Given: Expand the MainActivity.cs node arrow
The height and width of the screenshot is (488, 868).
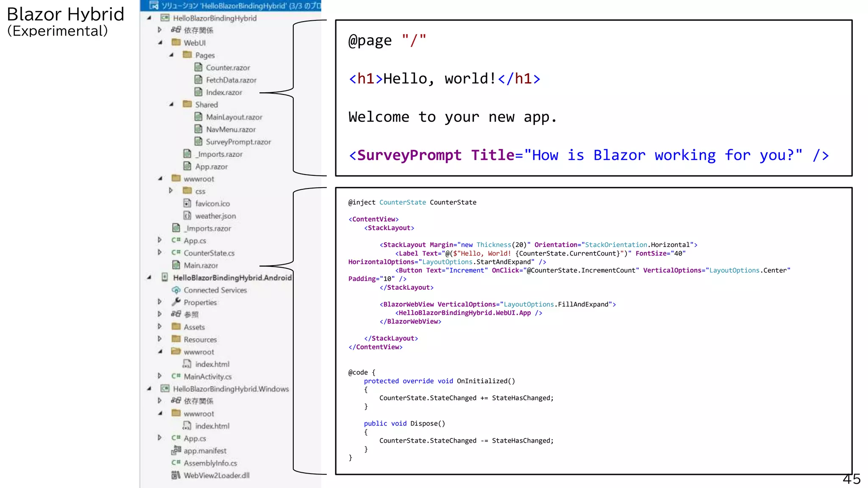Looking at the screenshot, I should coord(160,376).
